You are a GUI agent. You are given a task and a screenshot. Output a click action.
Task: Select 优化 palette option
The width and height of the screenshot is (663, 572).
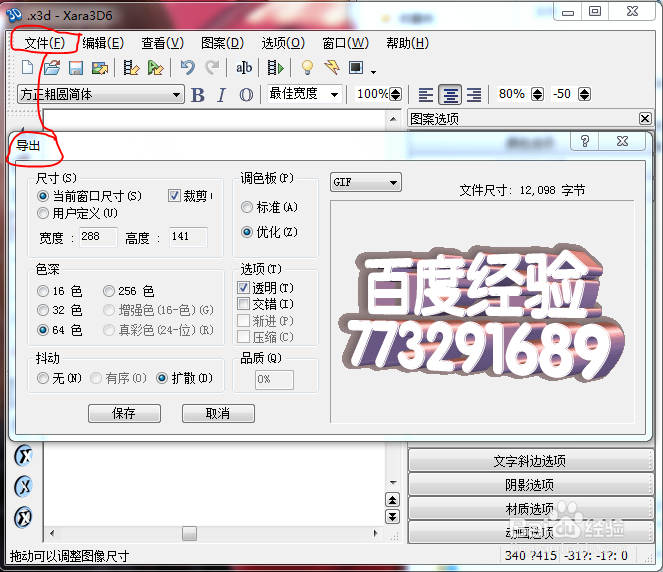tap(269, 232)
